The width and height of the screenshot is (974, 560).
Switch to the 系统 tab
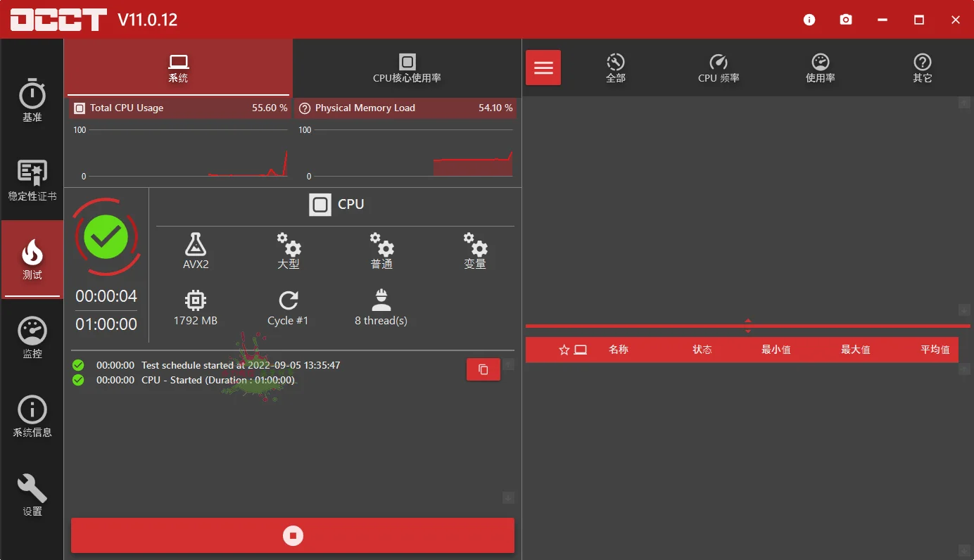(178, 68)
